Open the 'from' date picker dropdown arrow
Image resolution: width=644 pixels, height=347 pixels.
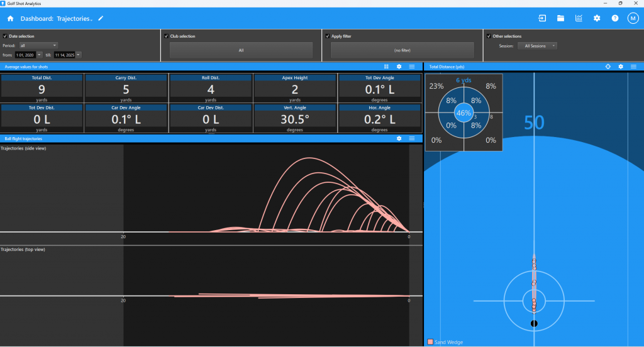40,55
